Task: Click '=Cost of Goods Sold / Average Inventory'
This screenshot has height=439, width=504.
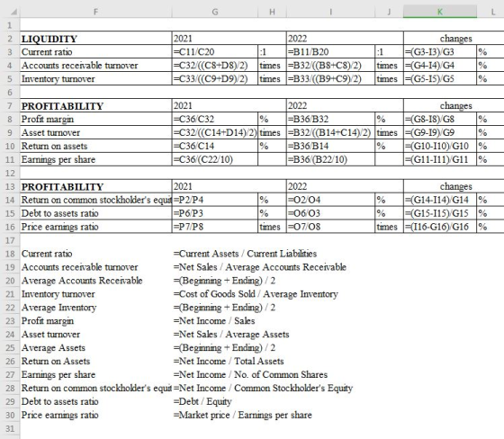Action: coord(256,294)
